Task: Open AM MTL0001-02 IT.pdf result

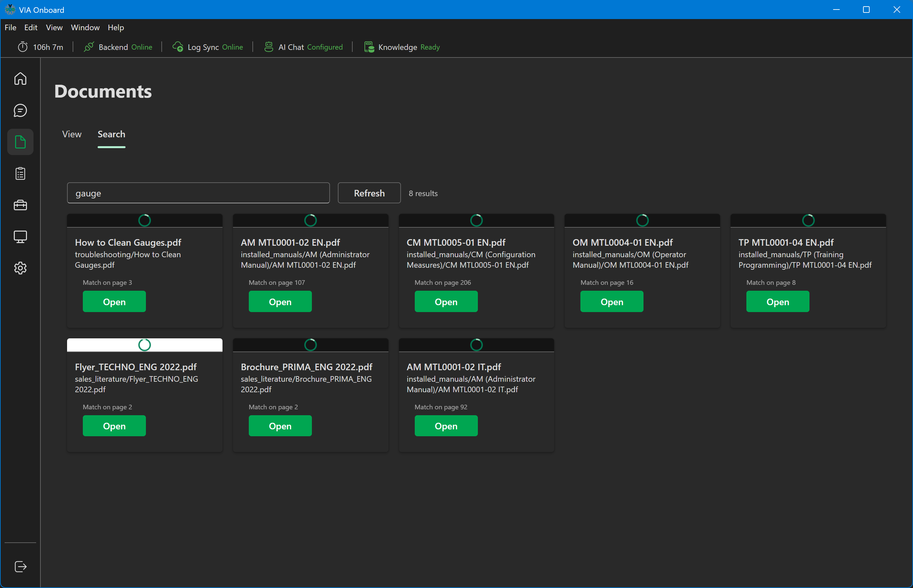Action: 446,426
